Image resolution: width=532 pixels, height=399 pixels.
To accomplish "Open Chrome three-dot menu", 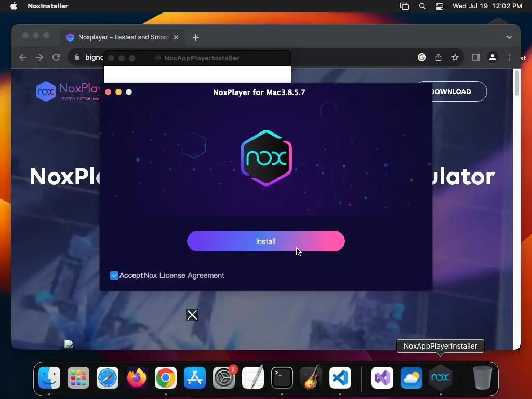I will tap(509, 57).
